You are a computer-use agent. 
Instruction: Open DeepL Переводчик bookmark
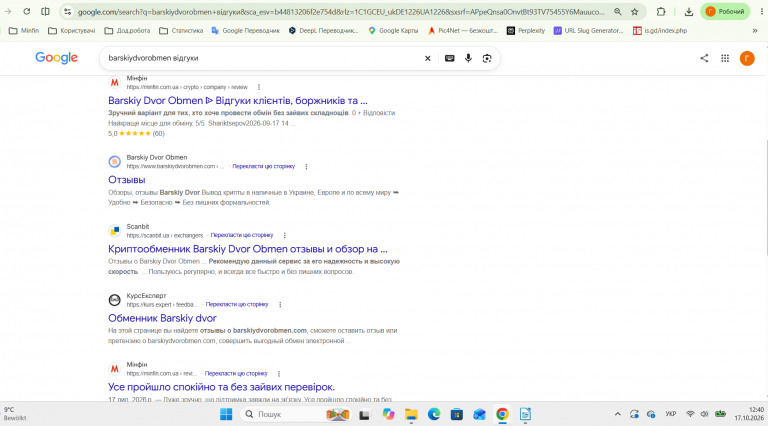coord(323,30)
